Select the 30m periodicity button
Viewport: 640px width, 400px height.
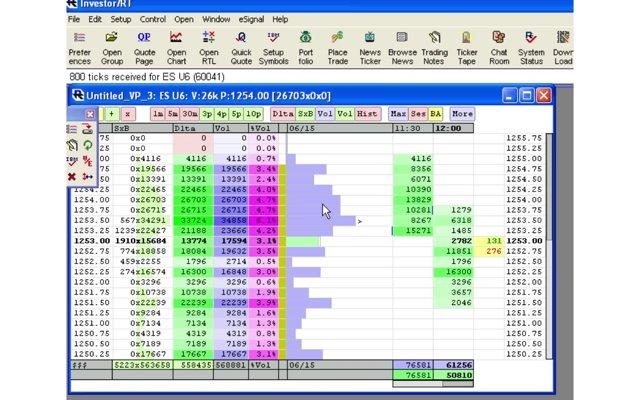click(190, 114)
